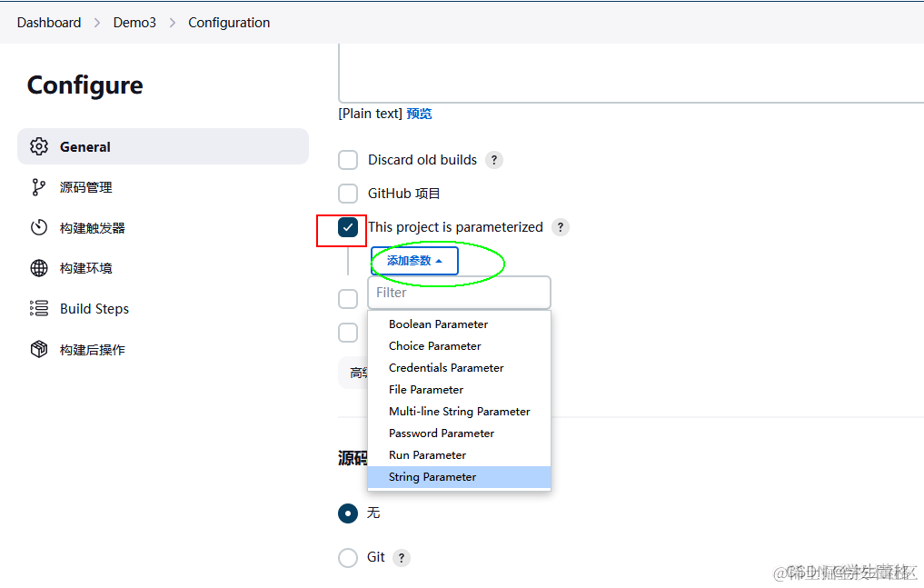Select the 无 radio button
This screenshot has height=588, width=924.
(348, 513)
